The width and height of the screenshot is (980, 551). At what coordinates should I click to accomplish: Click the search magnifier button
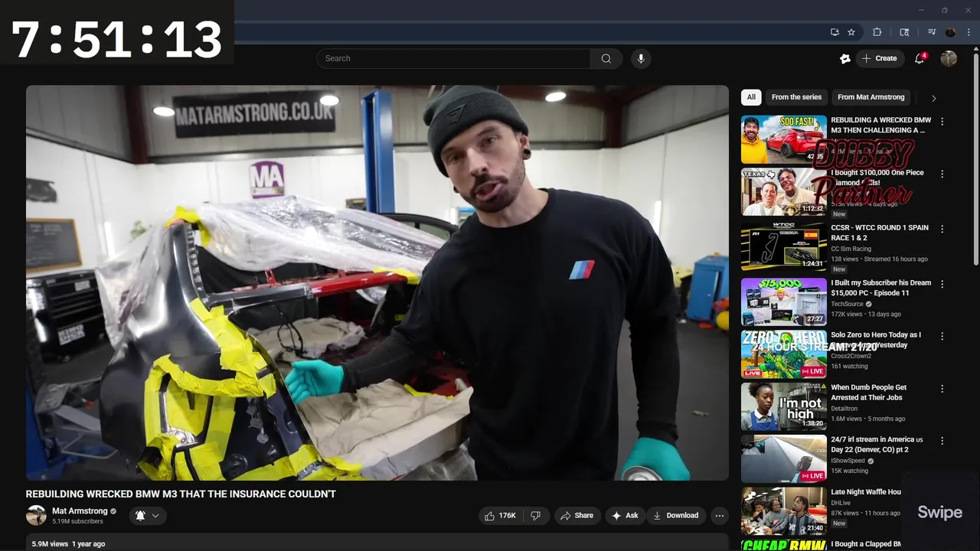pyautogui.click(x=606, y=58)
